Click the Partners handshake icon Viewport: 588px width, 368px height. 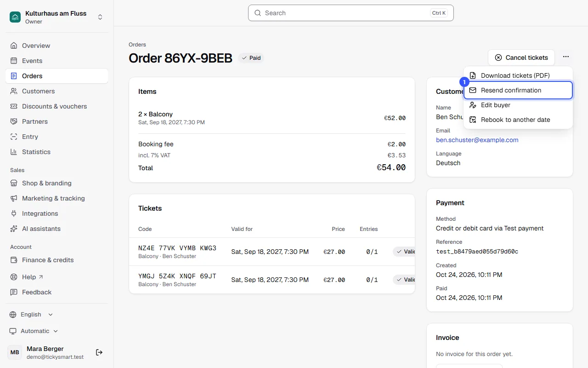click(14, 121)
